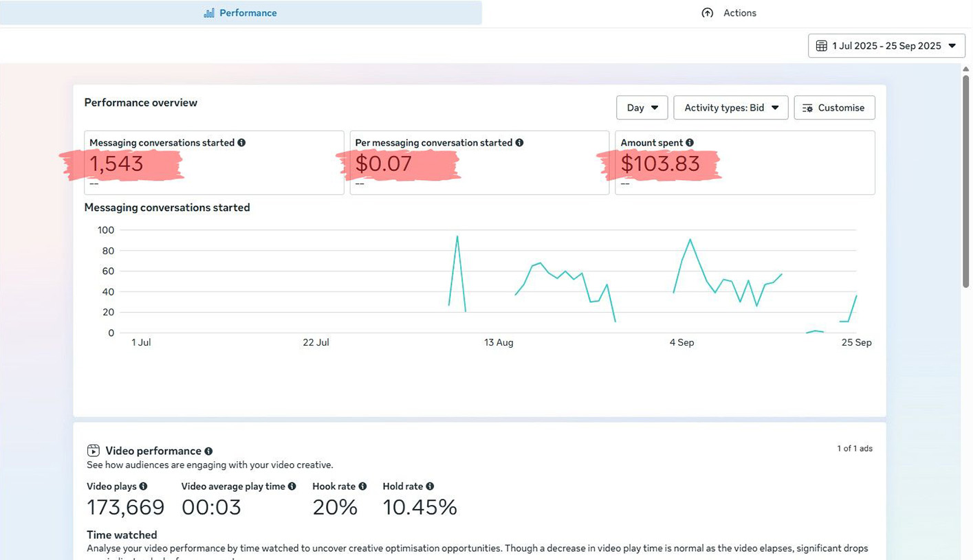Click info icon next to Hook rate
Image resolution: width=973 pixels, height=560 pixels.
(x=362, y=486)
